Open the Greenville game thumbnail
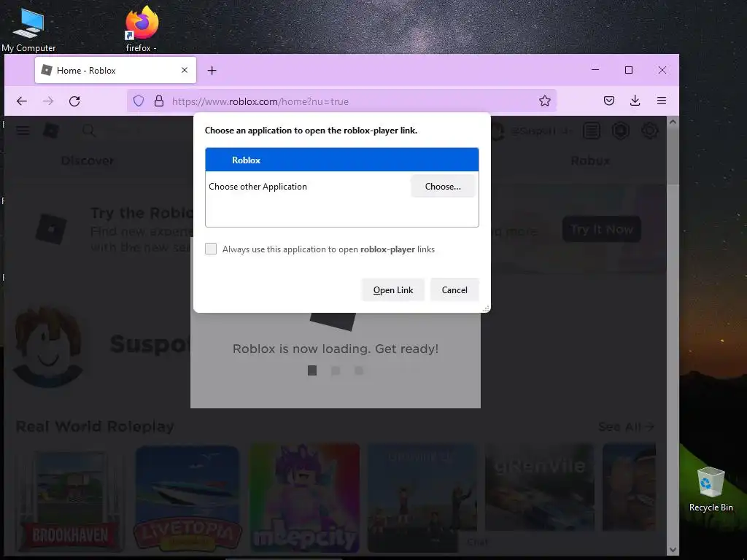This screenshot has height=560, width=747. 539,488
